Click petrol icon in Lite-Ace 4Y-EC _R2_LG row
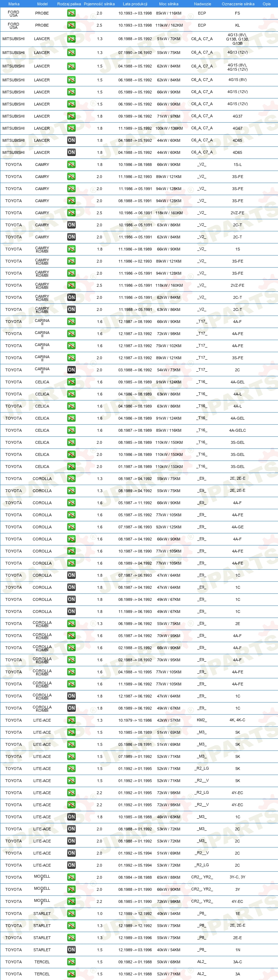The image size is (278, 980). point(71,793)
